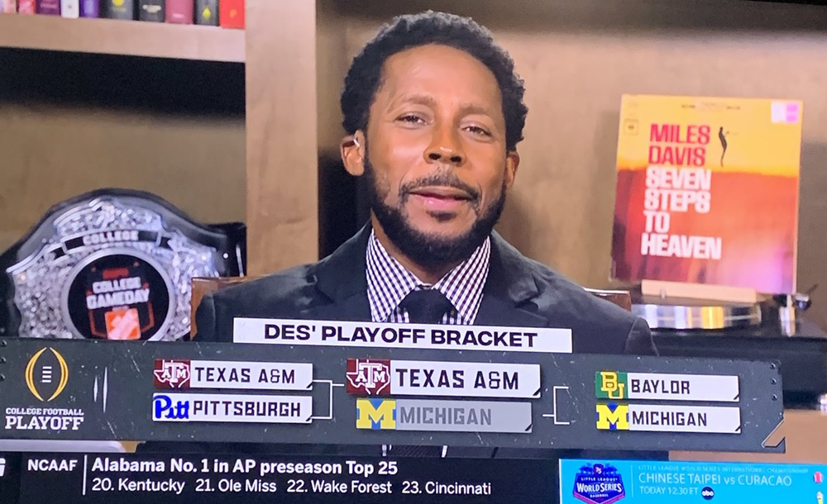This screenshot has height=504, width=827.
Task: Click the Alabama No. 1 AP preseason headline
Action: coord(244,467)
